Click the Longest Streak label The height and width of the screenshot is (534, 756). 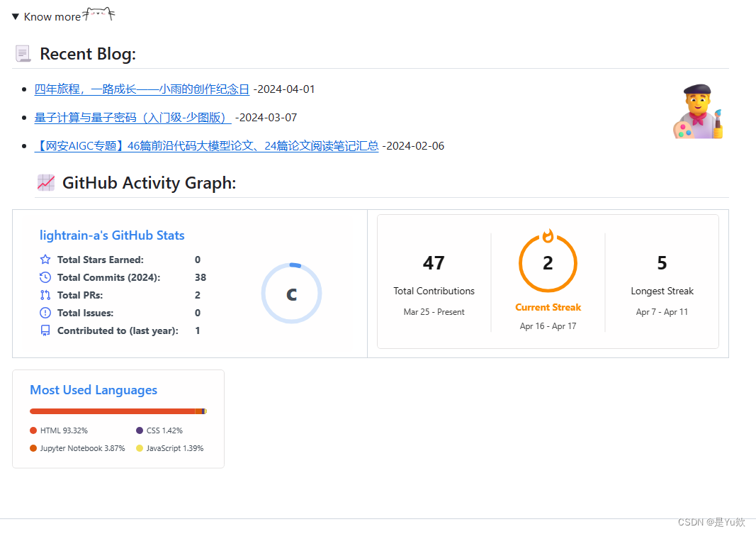tap(662, 291)
